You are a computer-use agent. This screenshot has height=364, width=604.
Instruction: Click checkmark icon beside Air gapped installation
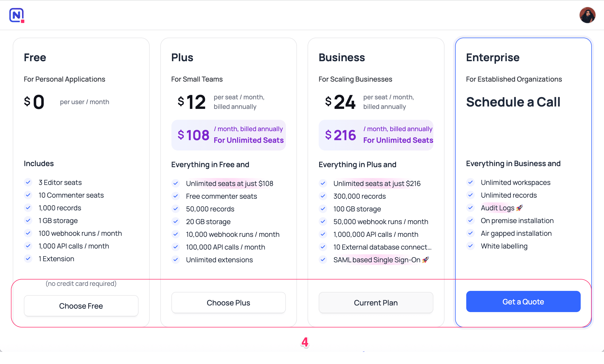[470, 233]
